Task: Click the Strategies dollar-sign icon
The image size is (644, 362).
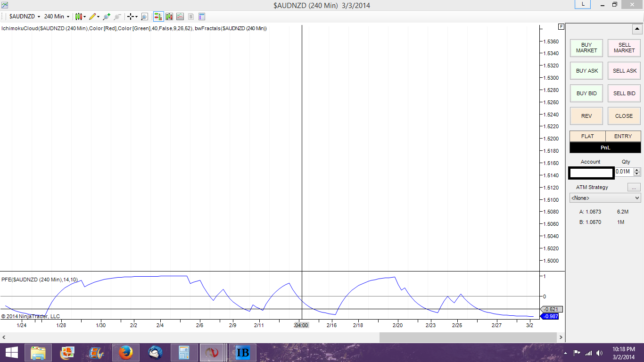Action: pos(191,16)
